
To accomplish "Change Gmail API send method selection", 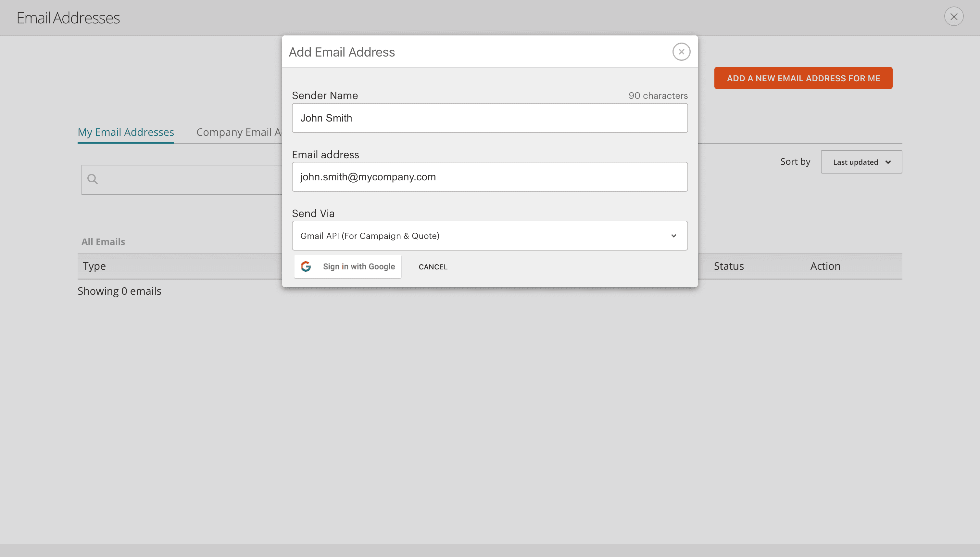I will 489,236.
